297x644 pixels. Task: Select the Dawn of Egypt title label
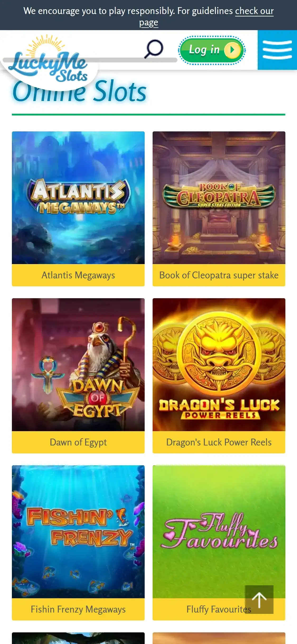point(78,442)
